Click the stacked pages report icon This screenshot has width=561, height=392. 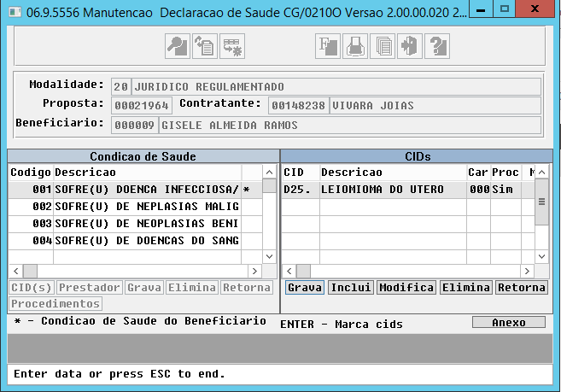383,46
